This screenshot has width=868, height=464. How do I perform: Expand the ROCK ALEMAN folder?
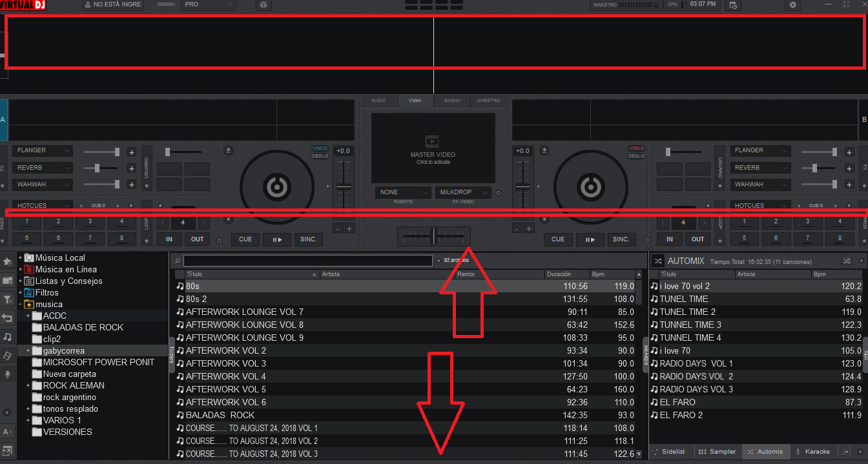28,386
